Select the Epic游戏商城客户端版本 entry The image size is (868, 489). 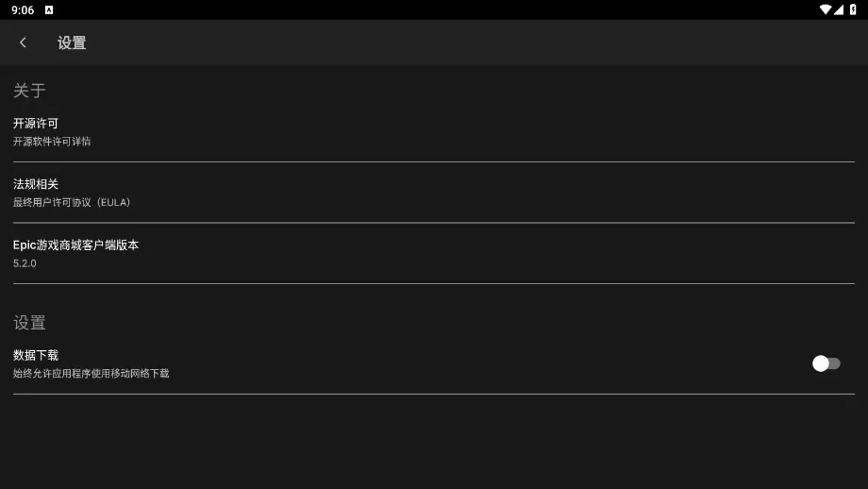click(x=434, y=254)
